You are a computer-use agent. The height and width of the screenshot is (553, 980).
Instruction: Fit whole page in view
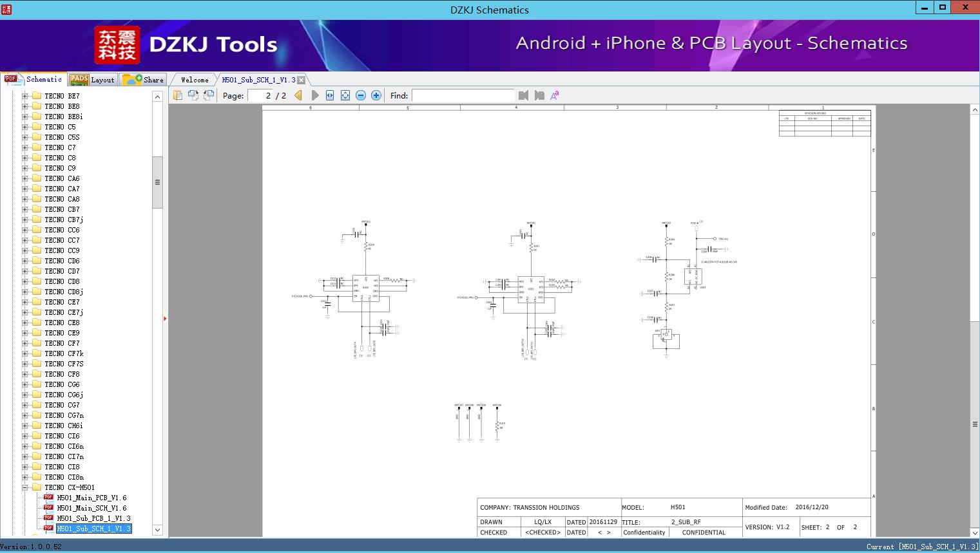345,95
